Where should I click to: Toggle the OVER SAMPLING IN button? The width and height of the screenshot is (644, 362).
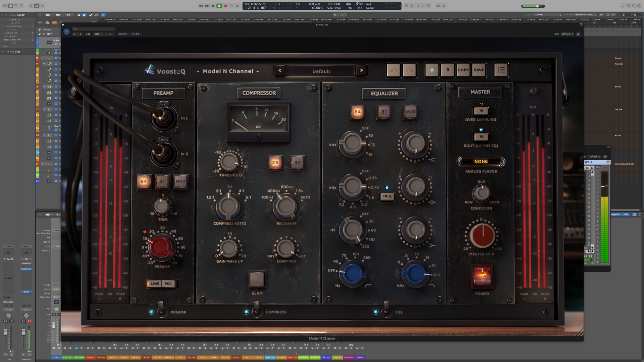[481, 111]
